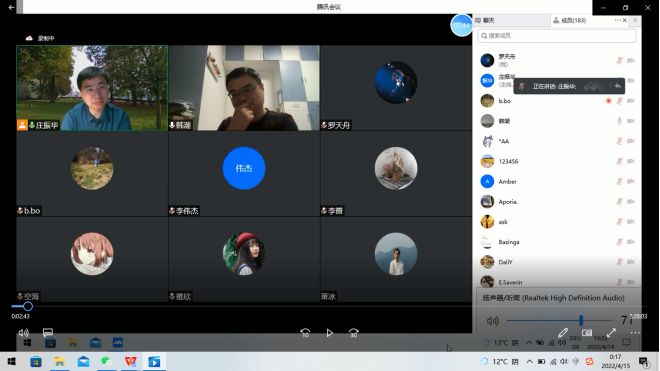The width and height of the screenshot is (660, 371).
Task: Open Microsoft Store from the taskbar
Action: (36, 362)
